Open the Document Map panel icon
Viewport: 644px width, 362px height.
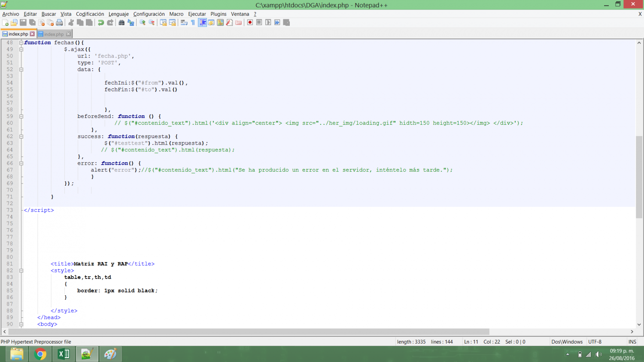point(220,22)
